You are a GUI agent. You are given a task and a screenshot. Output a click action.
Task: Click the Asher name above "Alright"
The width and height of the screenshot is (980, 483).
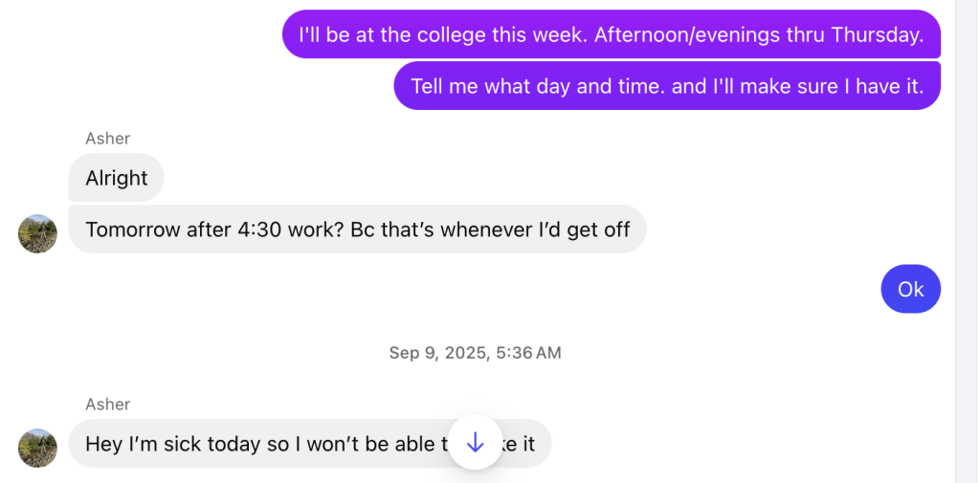(107, 139)
